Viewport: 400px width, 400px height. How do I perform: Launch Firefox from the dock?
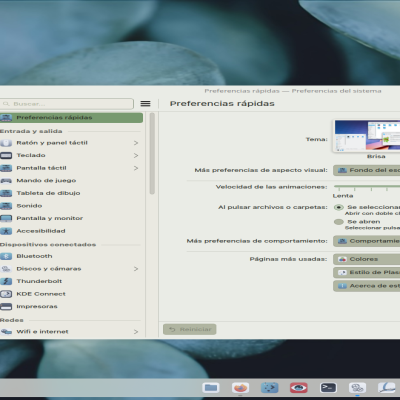[x=240, y=388]
